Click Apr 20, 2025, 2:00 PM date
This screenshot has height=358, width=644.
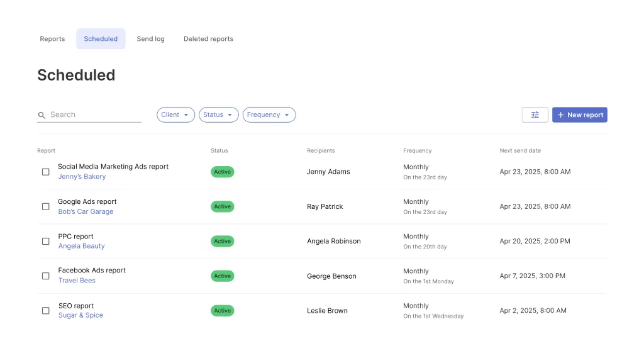[535, 241]
